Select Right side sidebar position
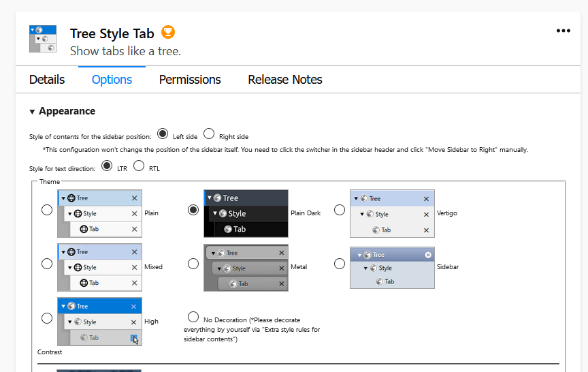 (209, 134)
